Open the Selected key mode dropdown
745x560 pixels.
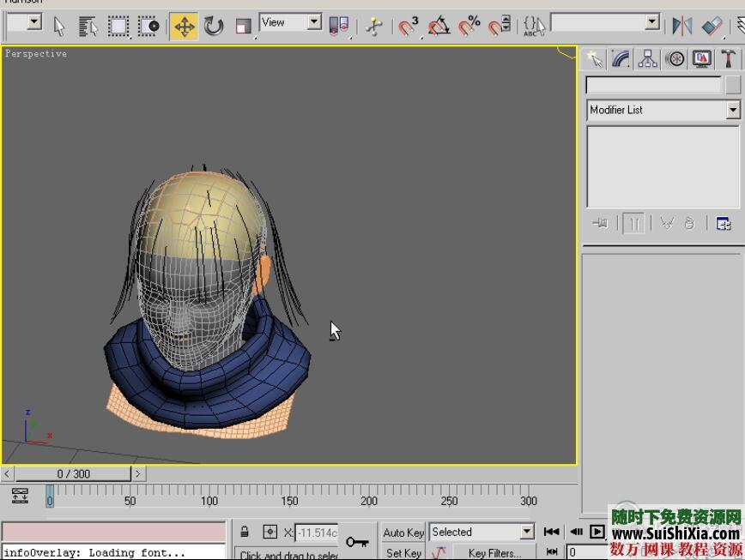coord(530,531)
